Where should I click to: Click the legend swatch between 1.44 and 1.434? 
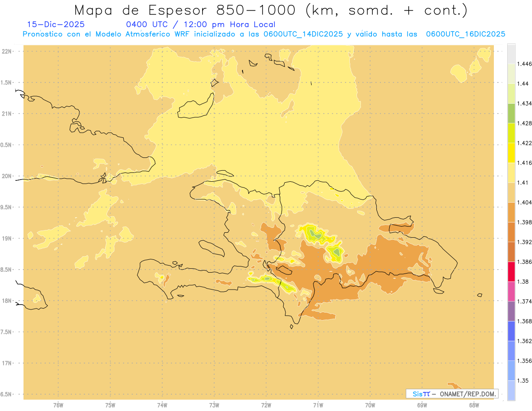[511, 94]
